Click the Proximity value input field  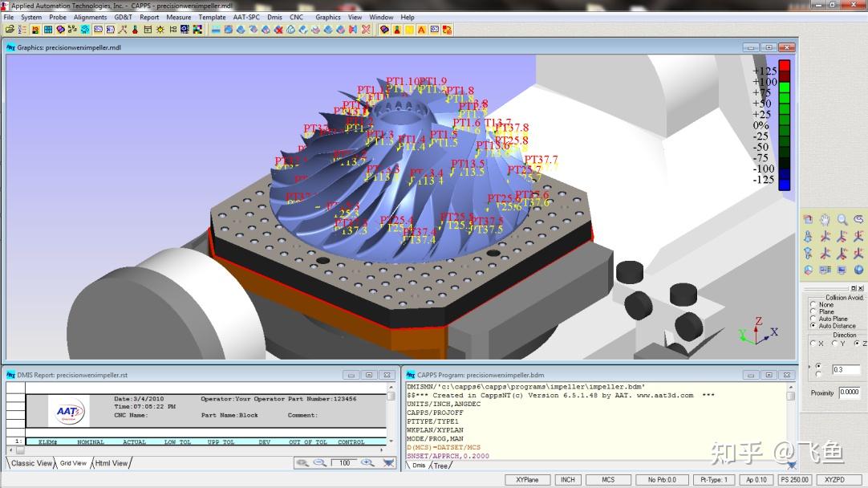coord(850,392)
